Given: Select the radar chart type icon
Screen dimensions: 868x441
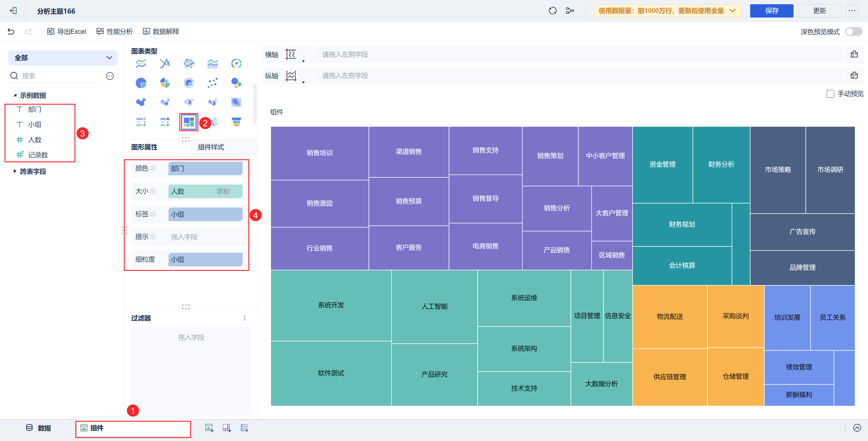Looking at the screenshot, I should (x=188, y=63).
